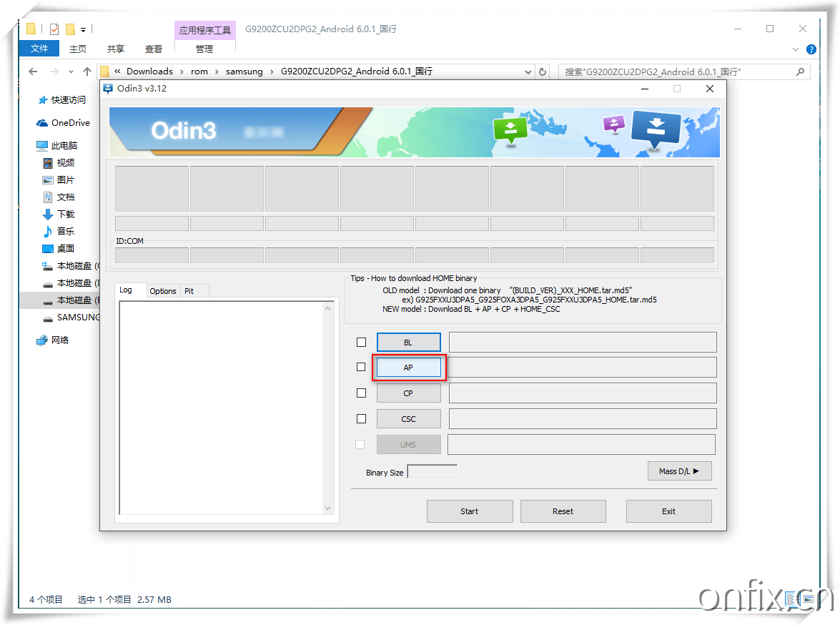Click the AP file select button

click(408, 368)
